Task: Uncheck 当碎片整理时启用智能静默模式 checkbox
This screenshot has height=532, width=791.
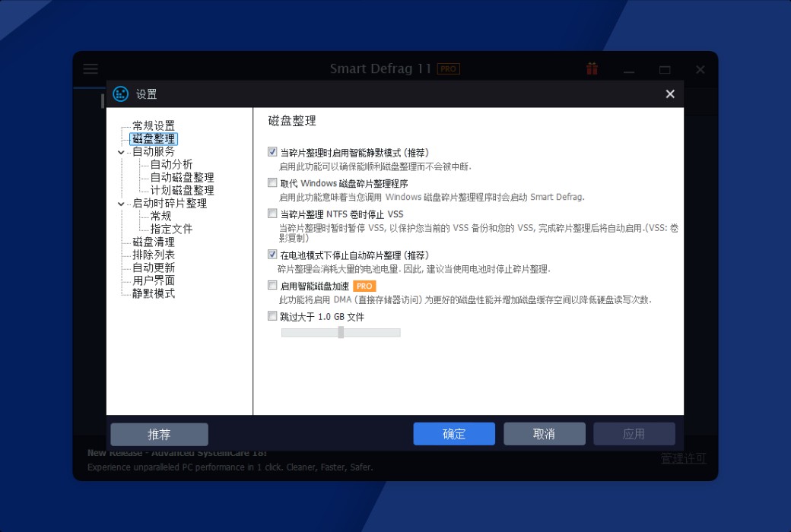Action: point(272,152)
